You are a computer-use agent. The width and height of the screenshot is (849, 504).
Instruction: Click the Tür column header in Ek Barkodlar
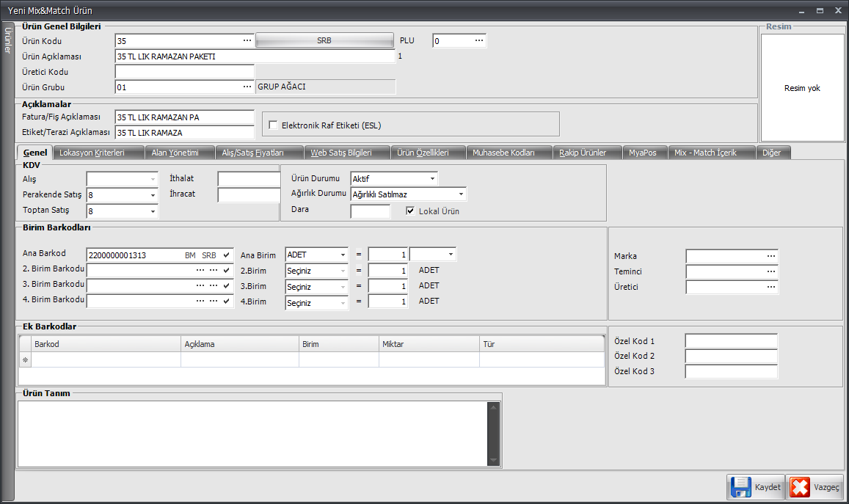(542, 344)
